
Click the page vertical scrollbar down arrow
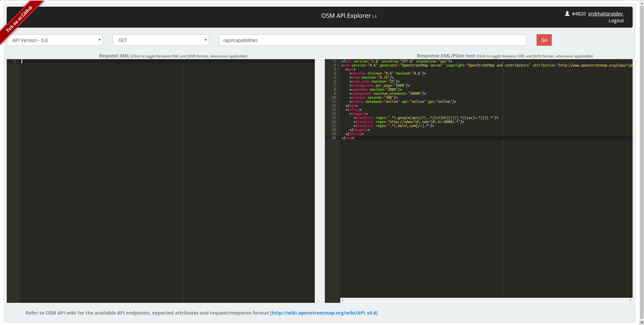(x=641, y=323)
